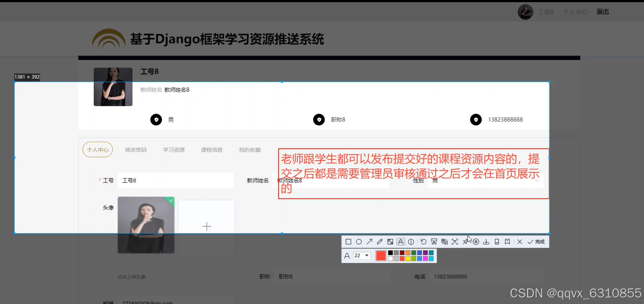Select the pencil freehand tool
This screenshot has width=644, height=304.
click(380, 242)
